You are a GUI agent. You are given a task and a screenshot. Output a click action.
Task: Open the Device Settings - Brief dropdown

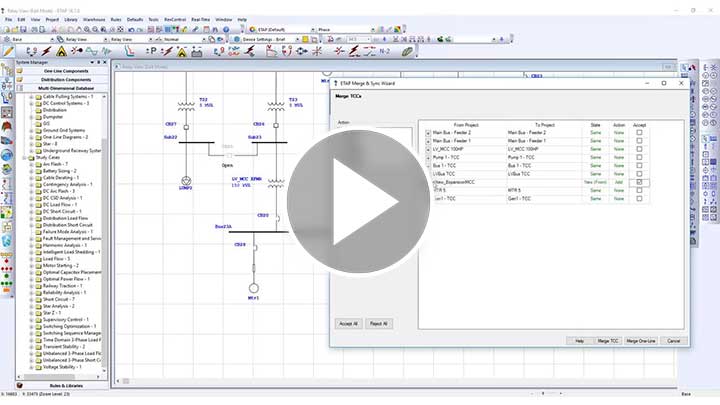[x=297, y=39]
